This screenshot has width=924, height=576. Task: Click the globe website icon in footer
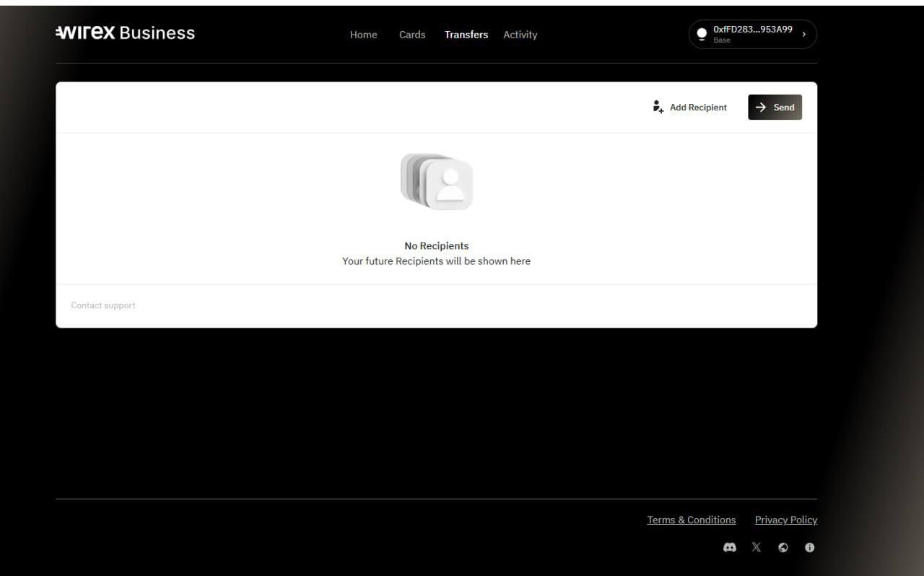pyautogui.click(x=783, y=547)
